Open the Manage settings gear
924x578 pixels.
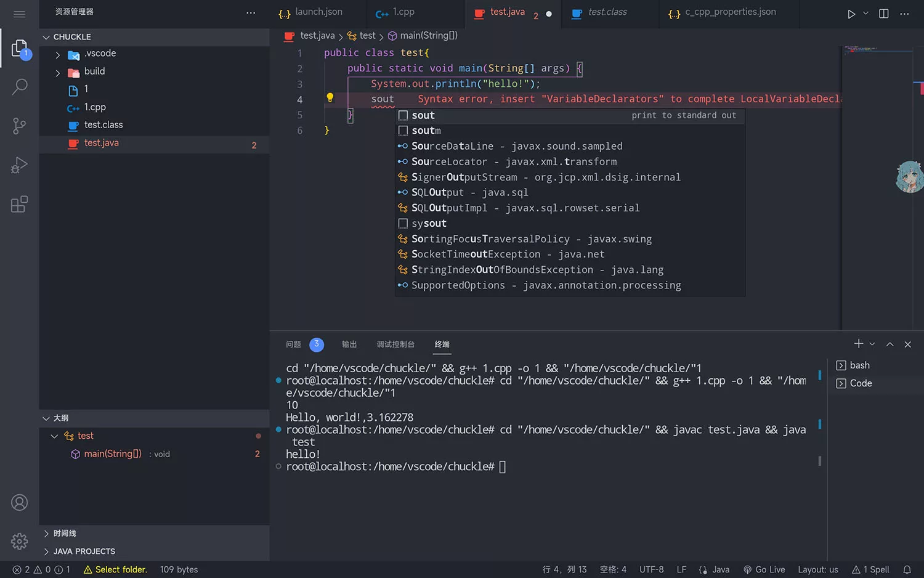coord(20,541)
